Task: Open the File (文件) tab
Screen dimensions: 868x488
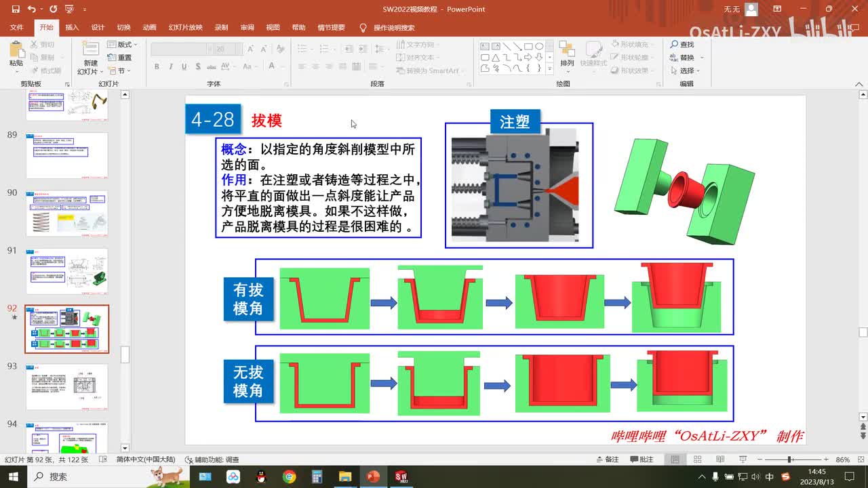Action: (17, 28)
